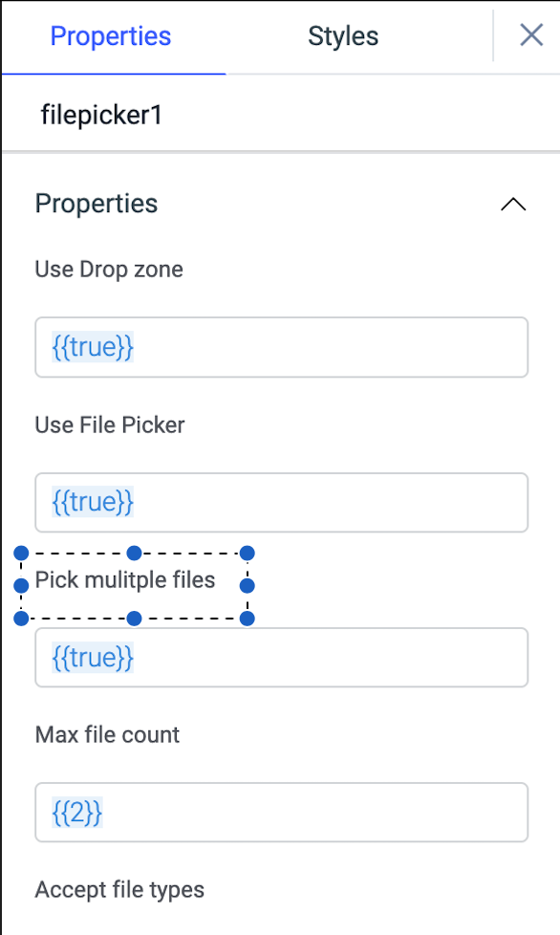This screenshot has height=935, width=560.
Task: Switch to the Styles tab
Action: (342, 36)
